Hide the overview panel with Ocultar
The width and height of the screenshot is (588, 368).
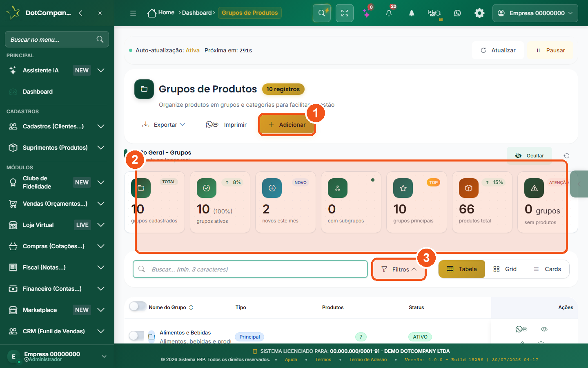click(x=529, y=156)
